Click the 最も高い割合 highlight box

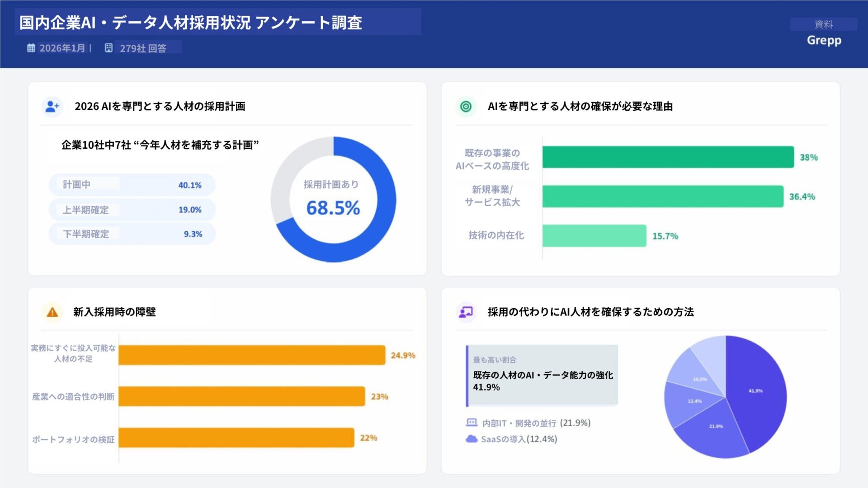[542, 375]
